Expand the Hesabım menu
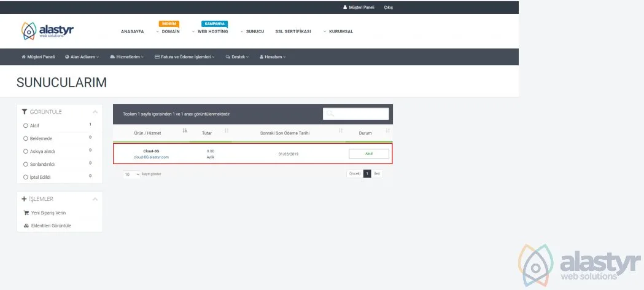Image resolution: width=644 pixels, height=290 pixels. tap(273, 57)
